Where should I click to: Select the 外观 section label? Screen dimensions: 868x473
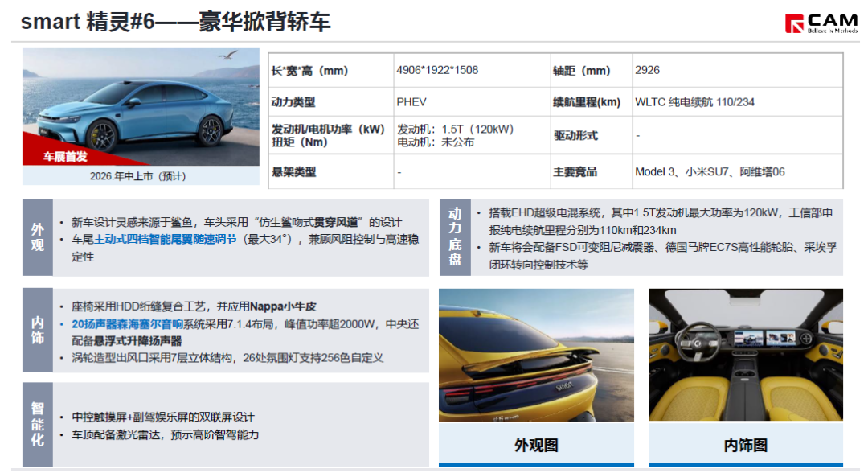coord(38,237)
